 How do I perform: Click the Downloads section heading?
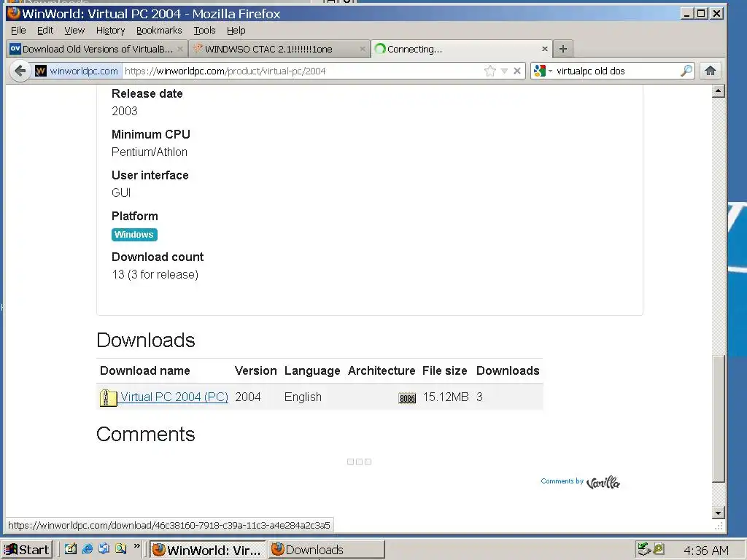(146, 341)
